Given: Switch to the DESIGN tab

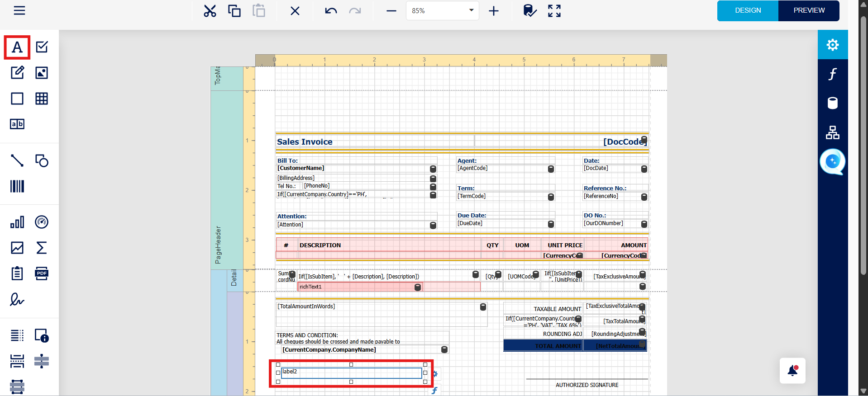Looking at the screenshot, I should 748,10.
